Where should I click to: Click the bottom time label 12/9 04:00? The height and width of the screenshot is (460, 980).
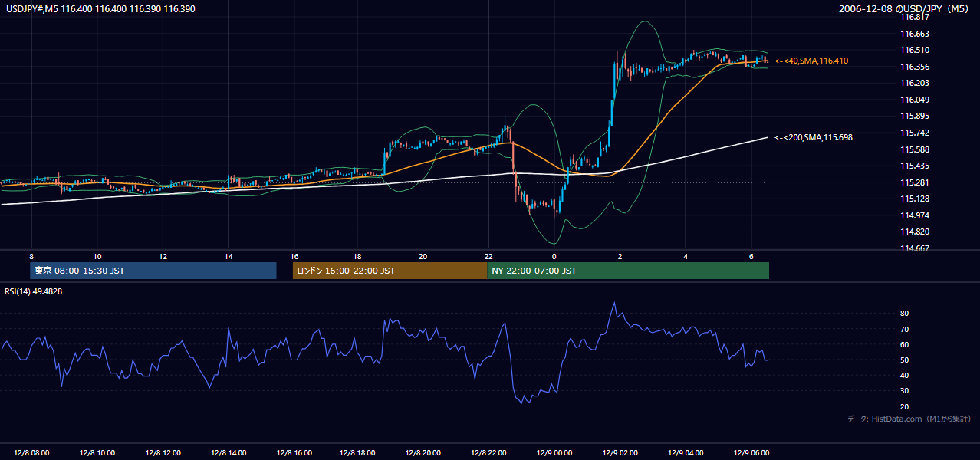click(686, 452)
